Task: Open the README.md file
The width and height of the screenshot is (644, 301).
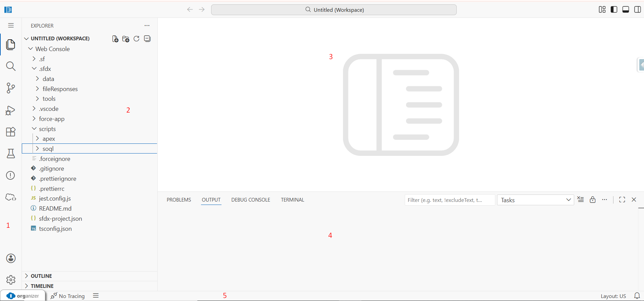Action: [90, 209]
